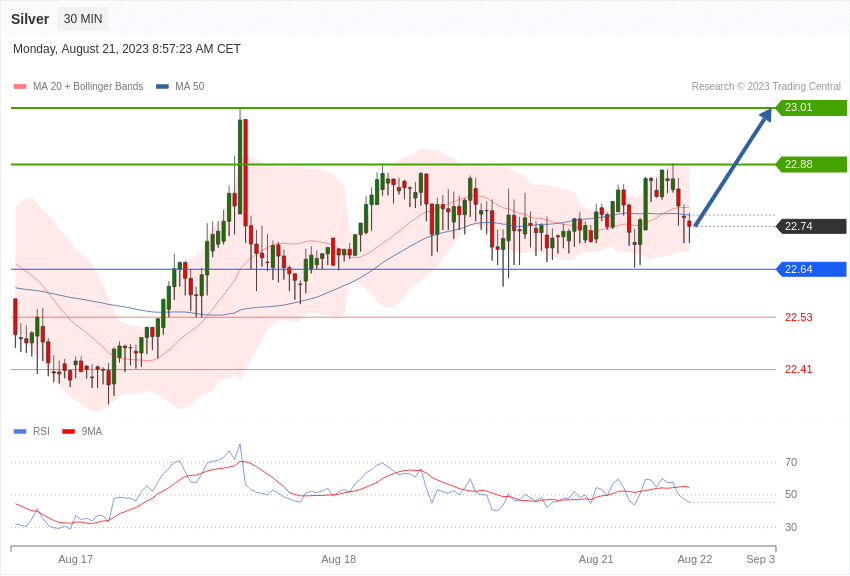
Task: Click the 22.88 green resistance price tag
Action: [812, 164]
